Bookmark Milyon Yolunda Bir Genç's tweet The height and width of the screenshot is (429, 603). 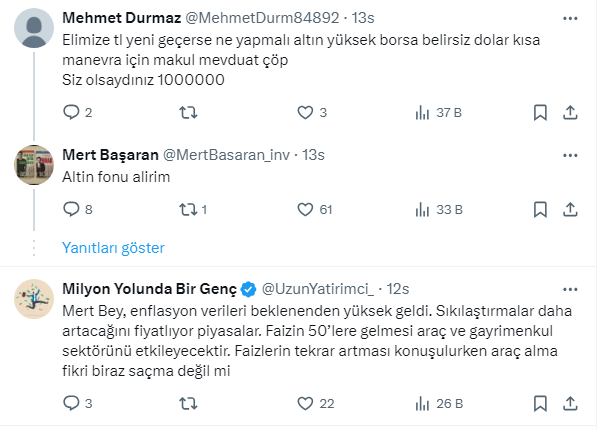(540, 403)
